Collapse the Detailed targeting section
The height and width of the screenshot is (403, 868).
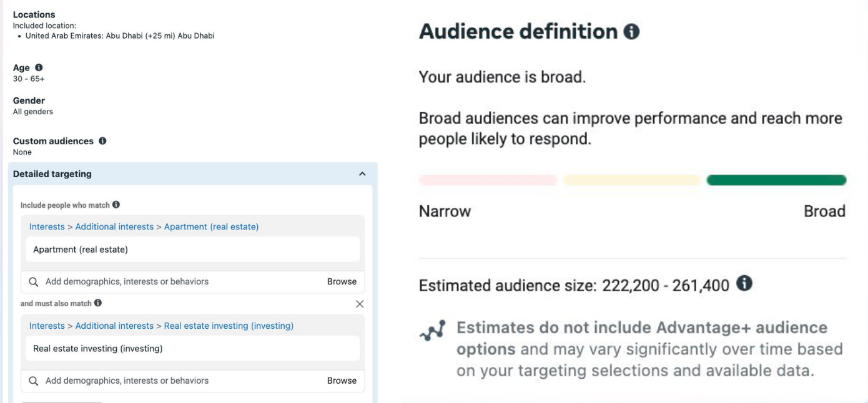[x=362, y=174]
